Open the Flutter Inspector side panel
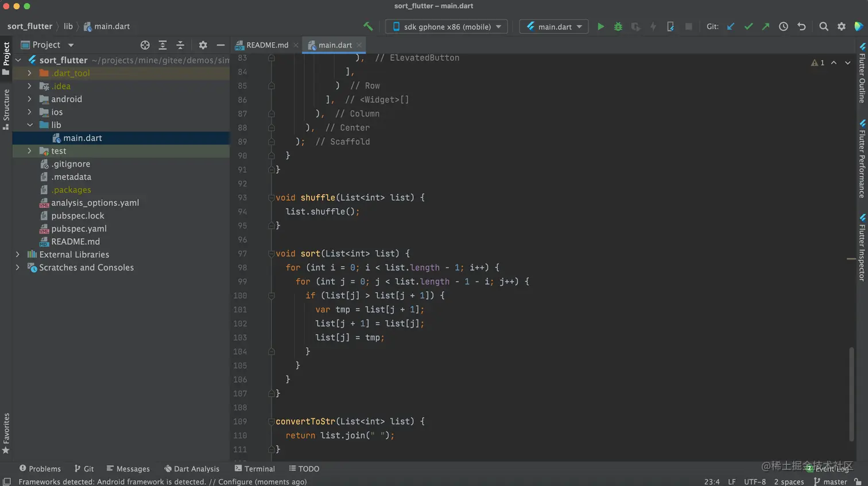This screenshot has height=486, width=868. point(862,247)
